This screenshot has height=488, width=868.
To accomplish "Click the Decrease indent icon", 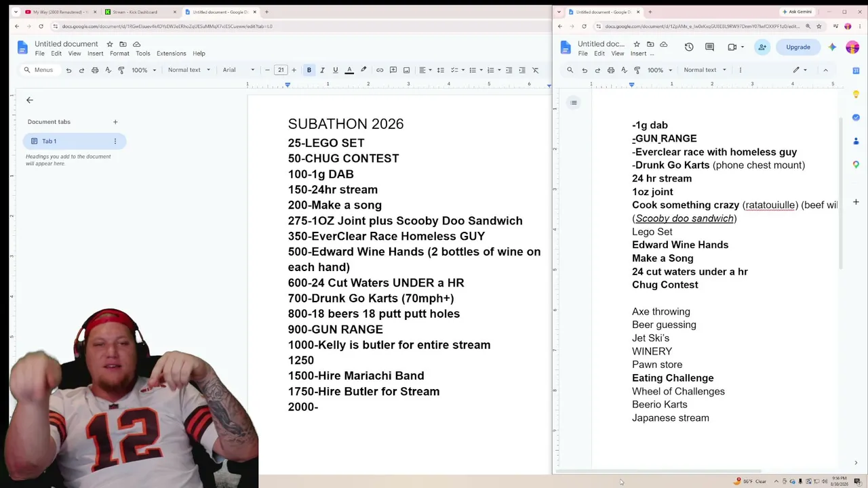I will [x=509, y=70].
